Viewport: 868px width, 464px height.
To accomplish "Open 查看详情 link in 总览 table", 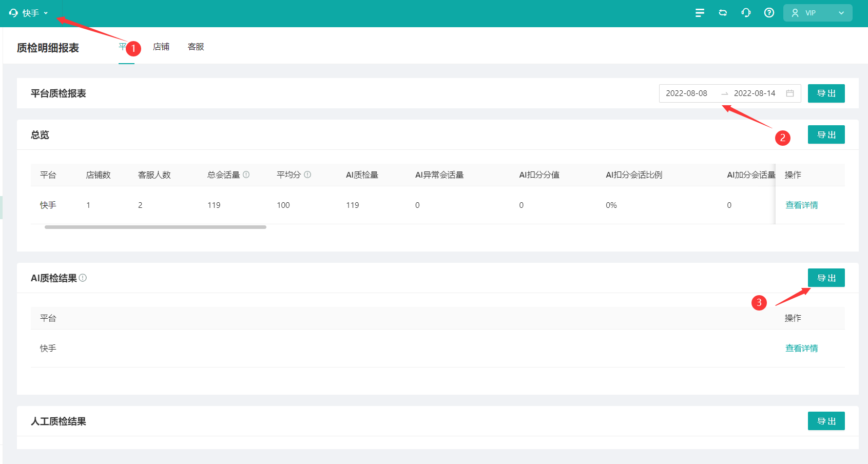I will 801,205.
